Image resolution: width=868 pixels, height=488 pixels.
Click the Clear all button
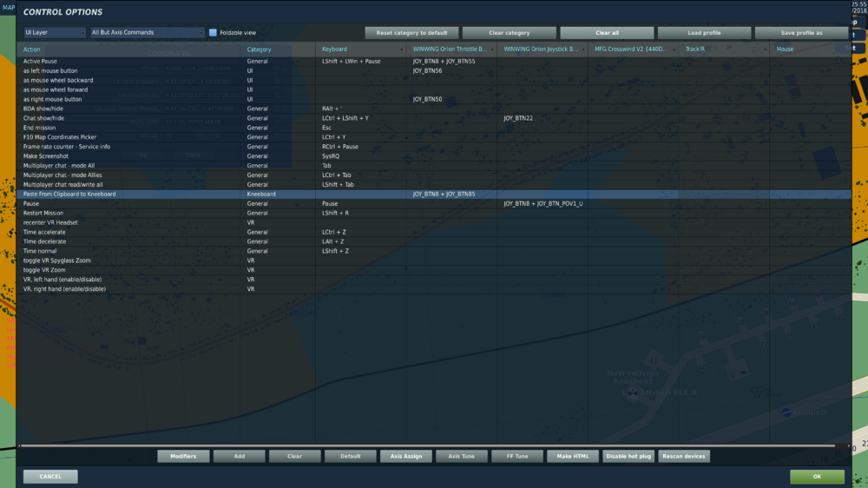[607, 33]
